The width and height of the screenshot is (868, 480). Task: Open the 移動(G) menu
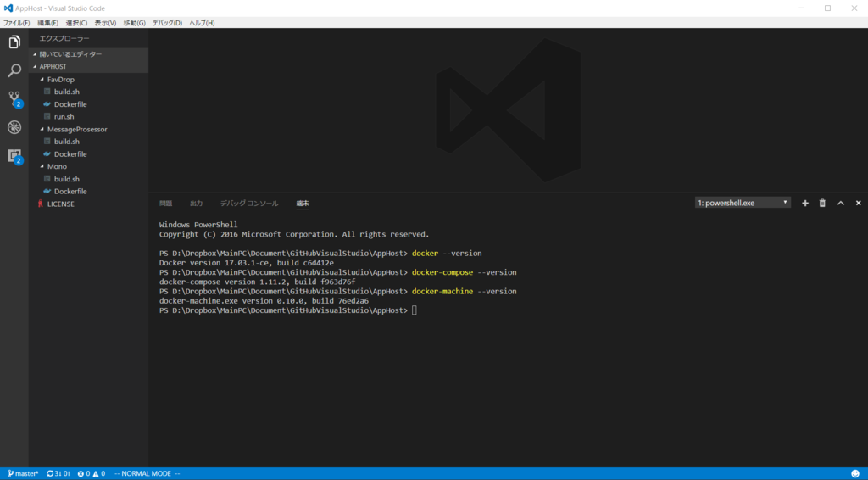(135, 23)
